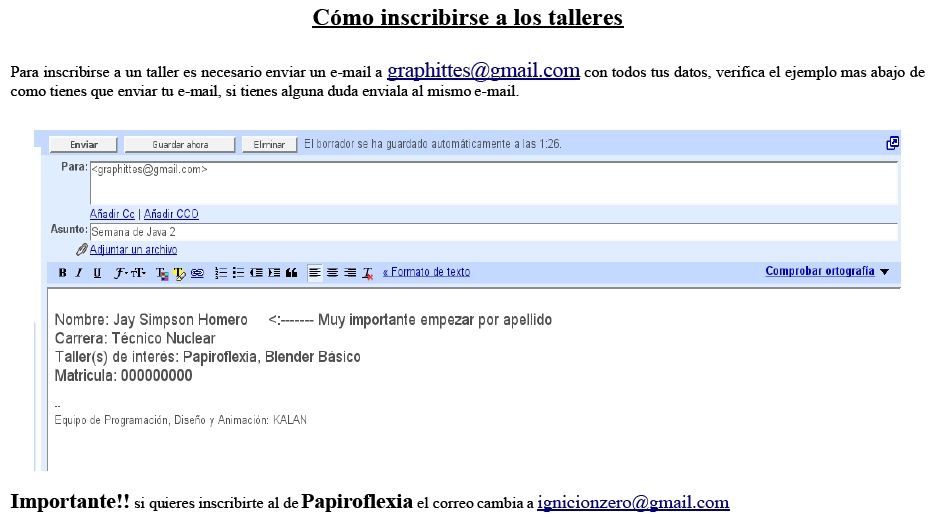Click the Eliminar button
935x517 pixels.
tap(269, 144)
